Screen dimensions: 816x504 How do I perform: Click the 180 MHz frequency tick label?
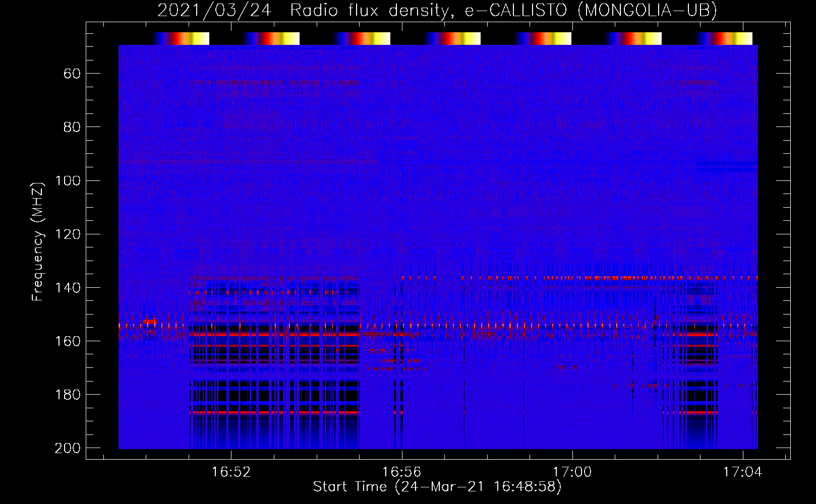tap(68, 394)
